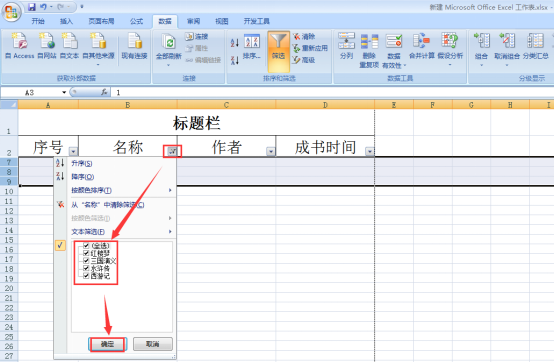Open filter dropdown on 作者 header
554x362 pixels.
point(271,152)
